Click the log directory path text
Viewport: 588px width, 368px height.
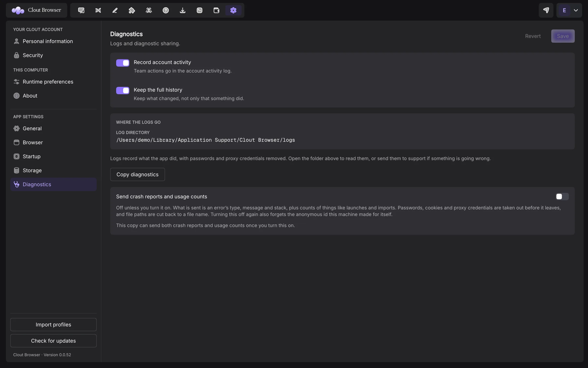click(206, 140)
